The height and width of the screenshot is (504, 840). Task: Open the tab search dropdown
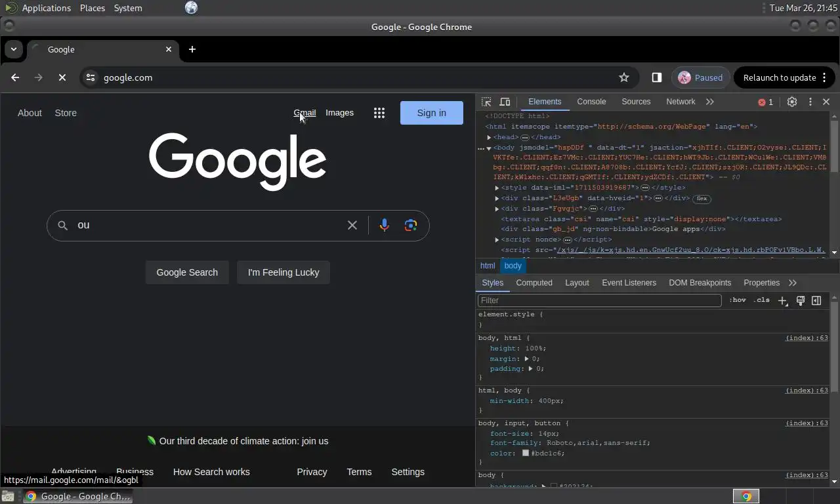(x=14, y=49)
